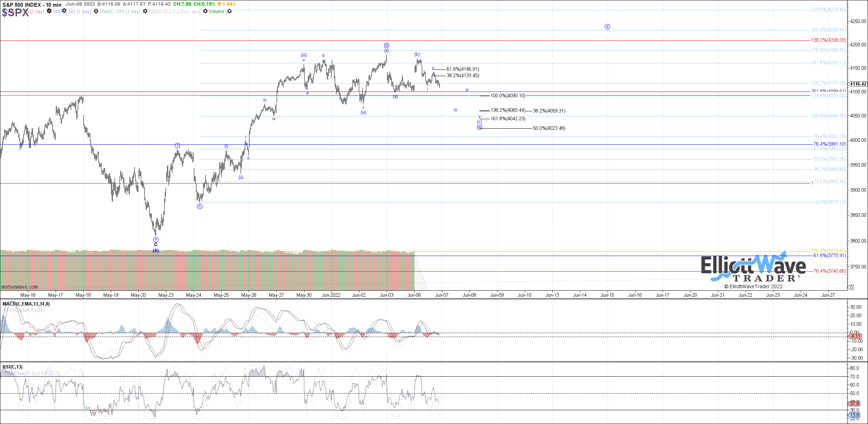Click the RSI axis value tag 37.8
The height and width of the screenshot is (424, 868).
point(855,403)
